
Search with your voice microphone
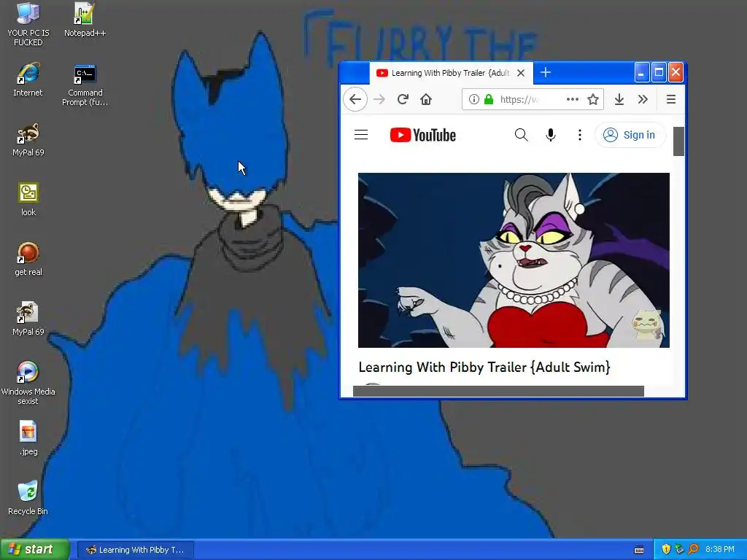click(x=551, y=135)
